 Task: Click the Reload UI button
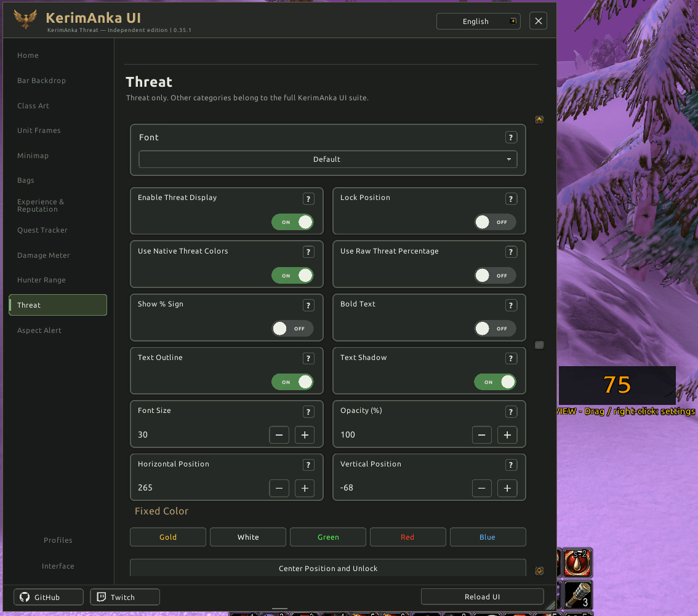click(x=482, y=597)
